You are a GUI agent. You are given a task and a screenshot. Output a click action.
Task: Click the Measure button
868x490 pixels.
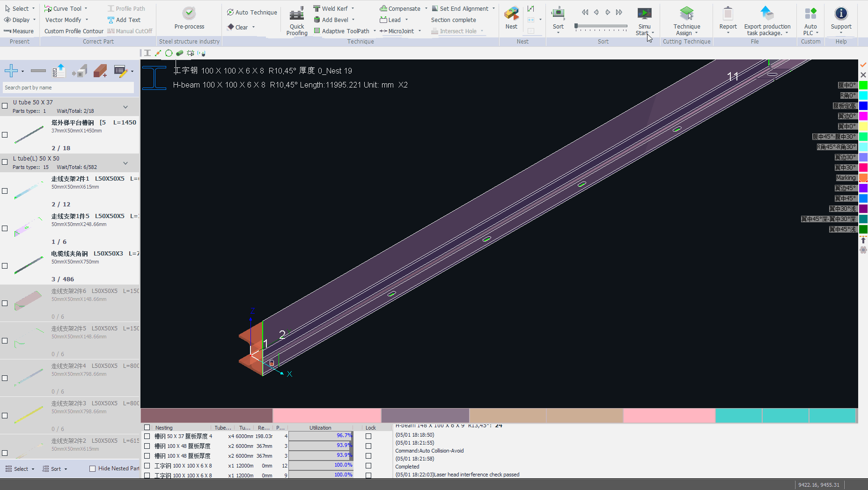tap(19, 31)
